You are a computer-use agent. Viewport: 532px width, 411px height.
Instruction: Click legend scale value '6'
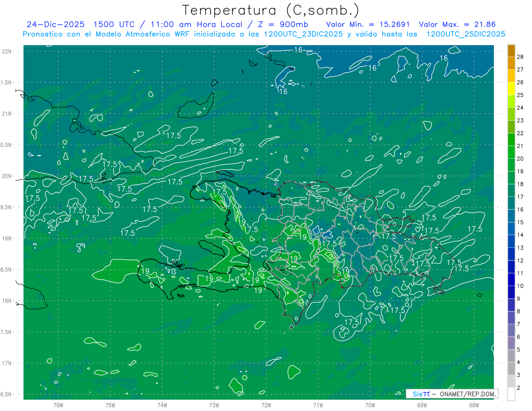click(x=519, y=337)
